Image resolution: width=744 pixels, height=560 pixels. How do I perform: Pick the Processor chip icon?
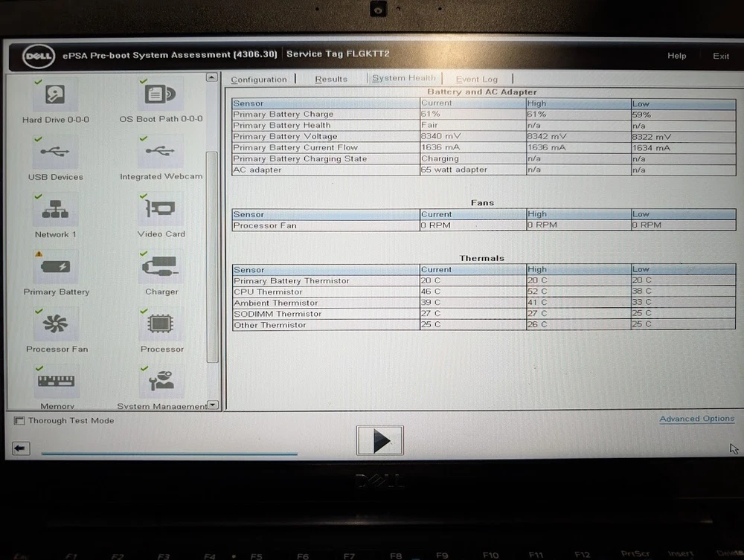pyautogui.click(x=161, y=324)
